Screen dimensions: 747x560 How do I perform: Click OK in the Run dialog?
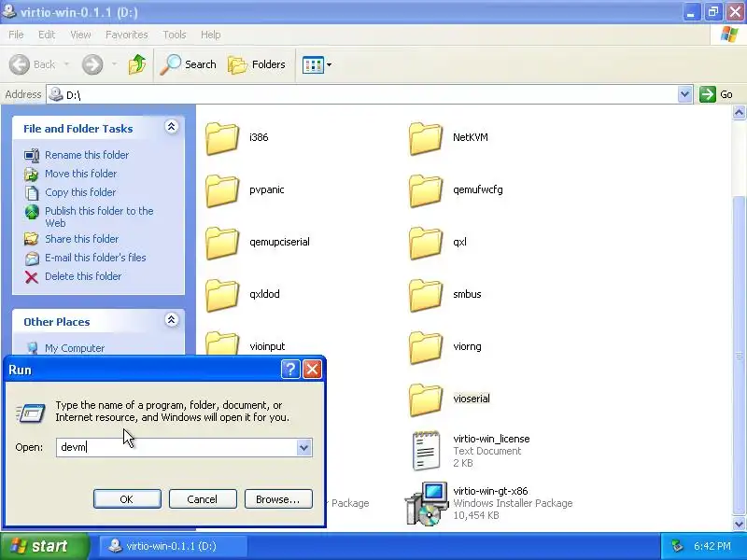coord(127,499)
